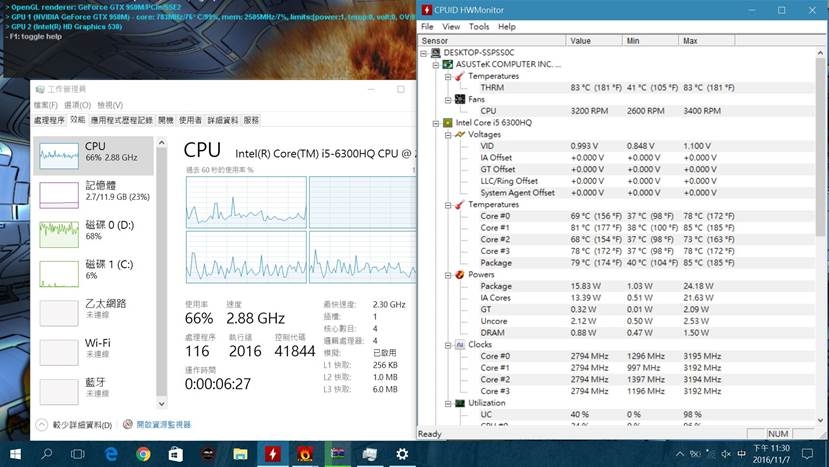
Task: Launch Google Chrome from the taskbar
Action: click(143, 454)
